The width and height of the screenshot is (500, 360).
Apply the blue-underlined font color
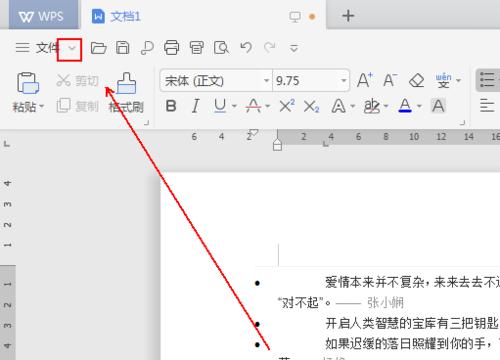(x=405, y=106)
